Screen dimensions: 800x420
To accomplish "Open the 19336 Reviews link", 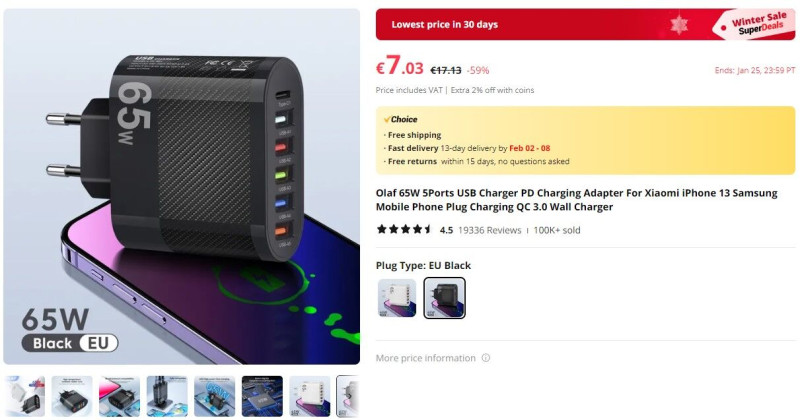I will pos(489,230).
